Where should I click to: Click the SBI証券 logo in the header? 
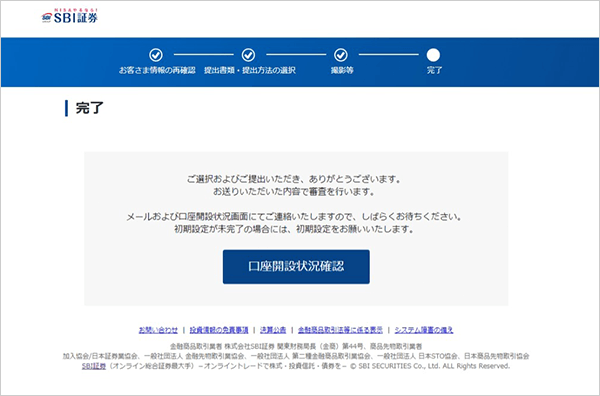(x=70, y=16)
